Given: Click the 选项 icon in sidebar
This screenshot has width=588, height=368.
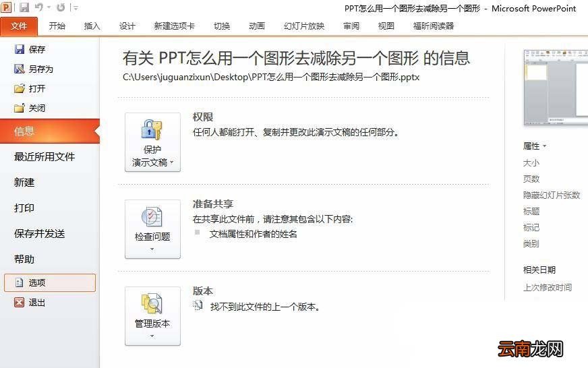Looking at the screenshot, I should pos(19,282).
